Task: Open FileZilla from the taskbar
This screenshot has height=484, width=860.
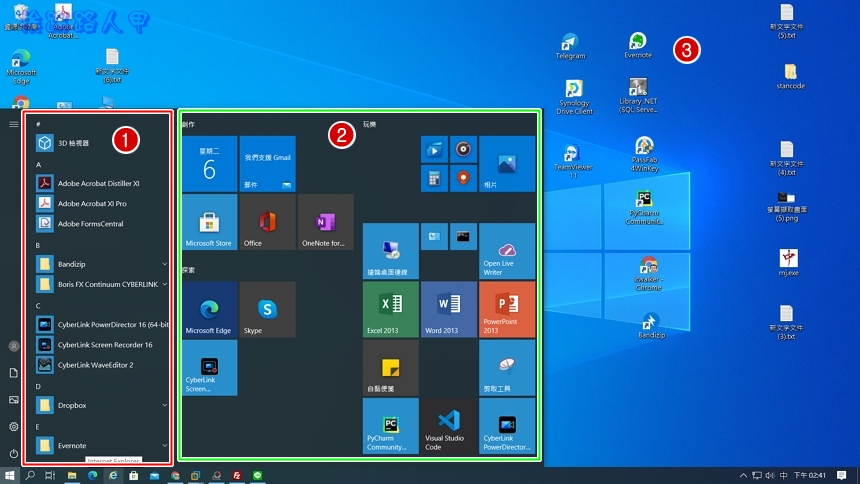Action: [x=237, y=475]
